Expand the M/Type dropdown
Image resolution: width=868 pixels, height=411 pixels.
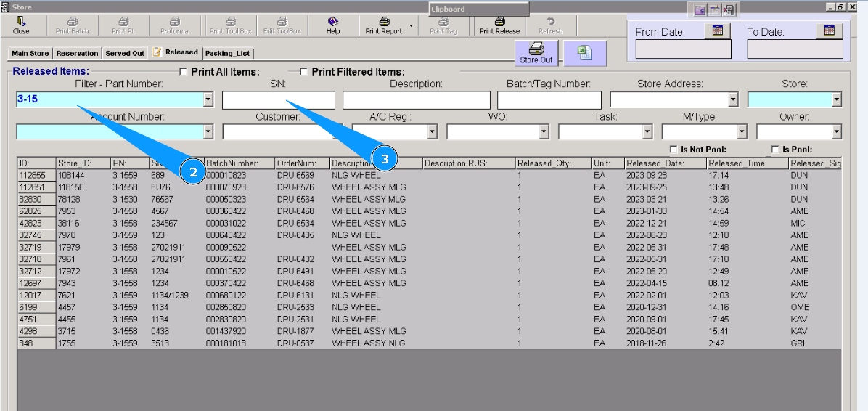coord(743,132)
